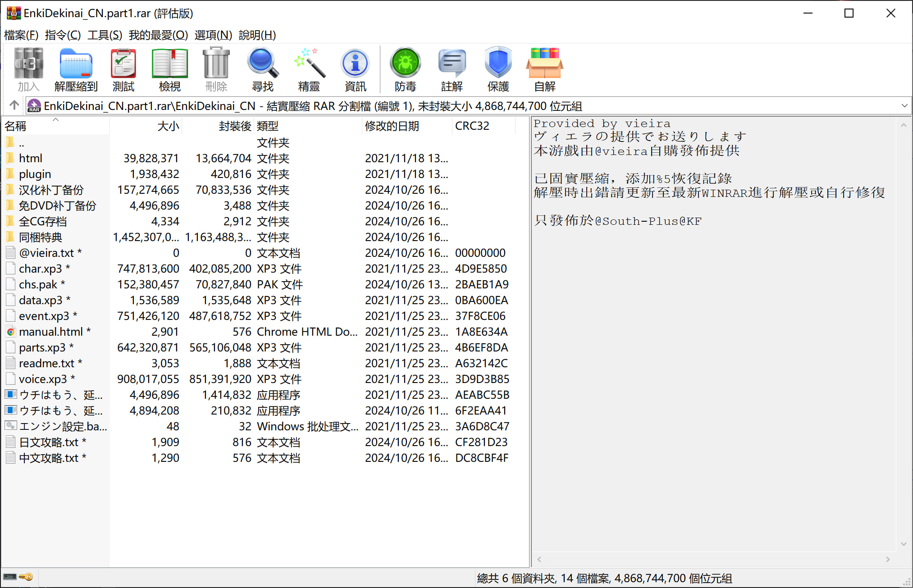Open the Favorites menu
The height and width of the screenshot is (588, 913).
158,35
